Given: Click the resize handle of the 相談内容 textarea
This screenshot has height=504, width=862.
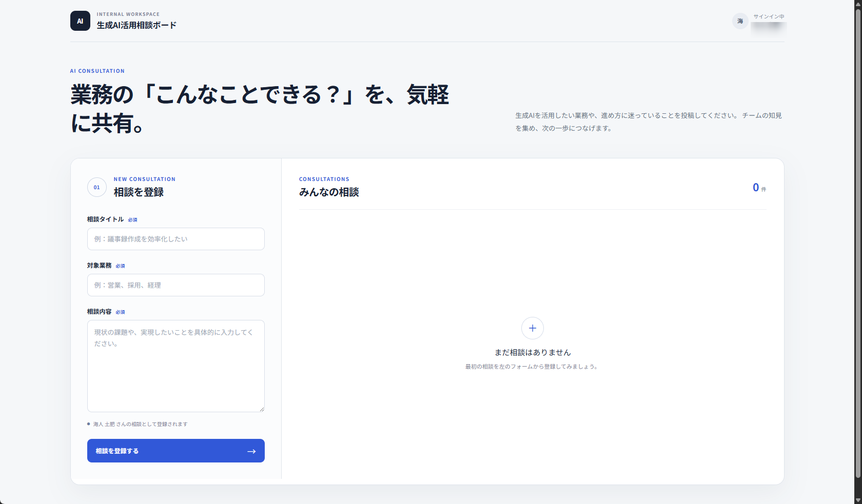Looking at the screenshot, I should click(x=262, y=409).
